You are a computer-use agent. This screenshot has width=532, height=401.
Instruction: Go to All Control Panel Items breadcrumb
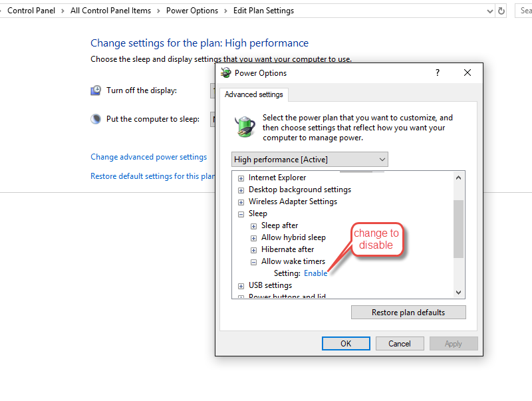tap(110, 11)
